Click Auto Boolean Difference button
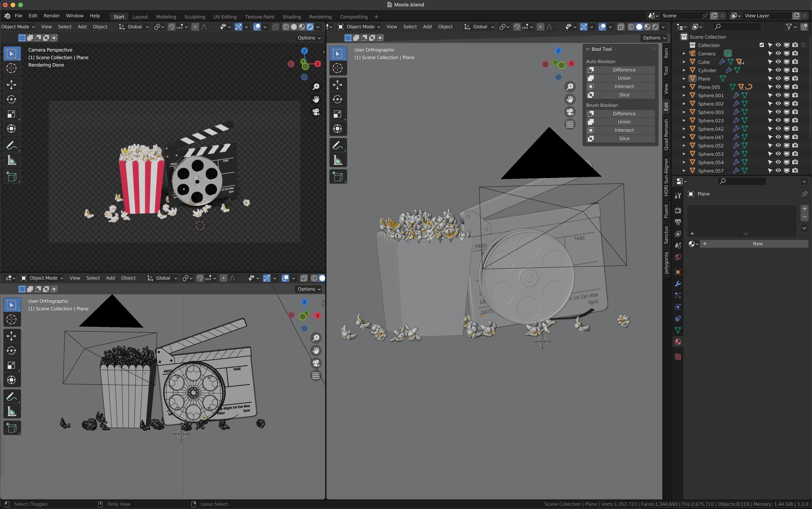This screenshot has width=812, height=509. click(x=620, y=70)
